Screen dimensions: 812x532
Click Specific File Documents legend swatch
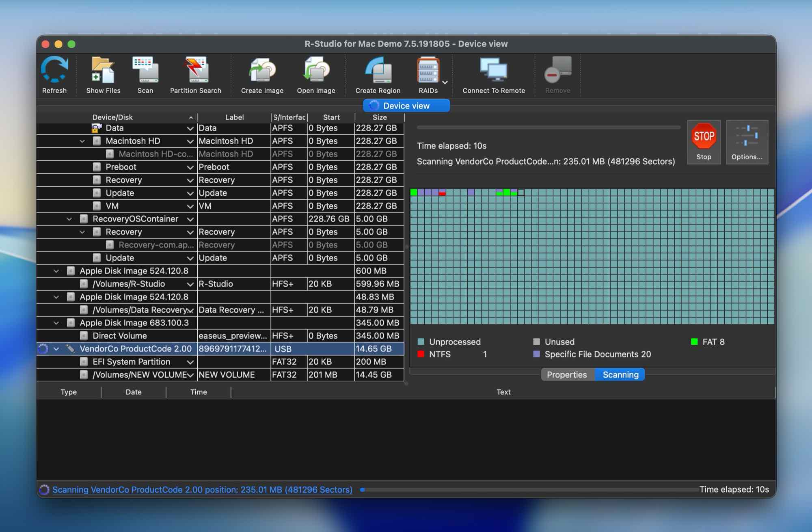pyautogui.click(x=536, y=354)
